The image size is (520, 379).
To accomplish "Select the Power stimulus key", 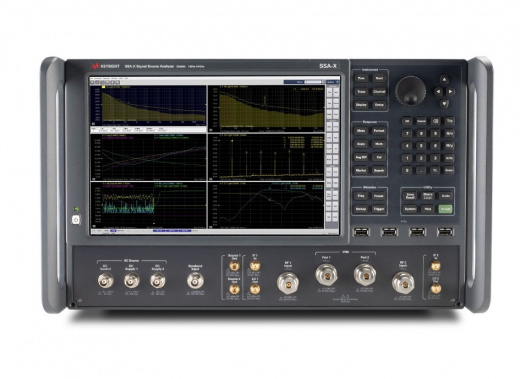I will coord(379,196).
